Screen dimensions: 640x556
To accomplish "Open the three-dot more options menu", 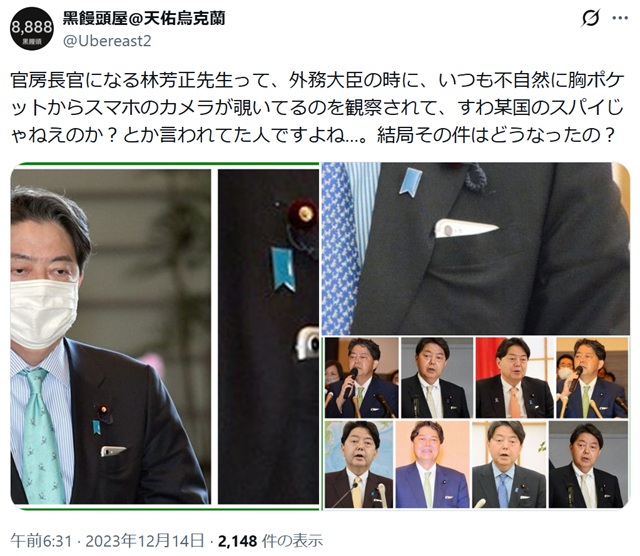I will [x=620, y=18].
